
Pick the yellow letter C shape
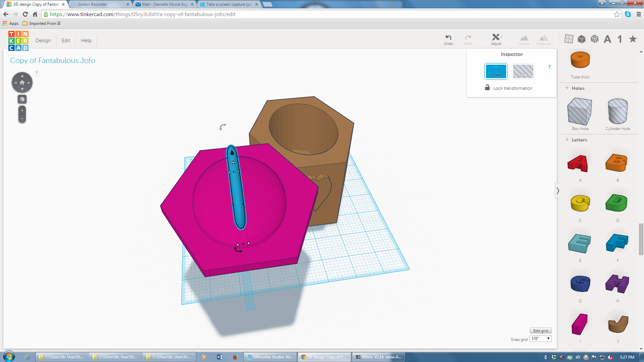click(x=580, y=203)
